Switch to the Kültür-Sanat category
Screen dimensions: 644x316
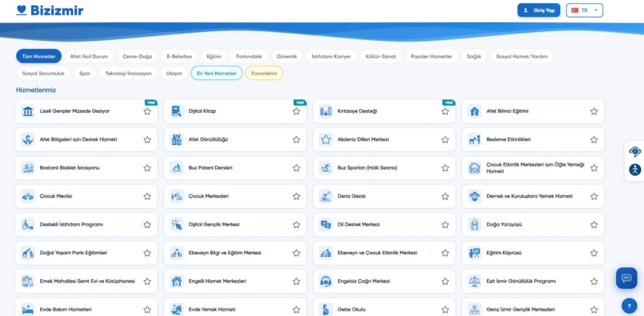tap(381, 56)
